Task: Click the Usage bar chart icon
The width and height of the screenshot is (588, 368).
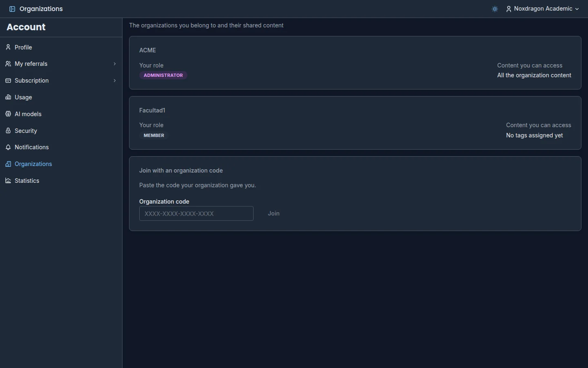Action: (x=8, y=97)
